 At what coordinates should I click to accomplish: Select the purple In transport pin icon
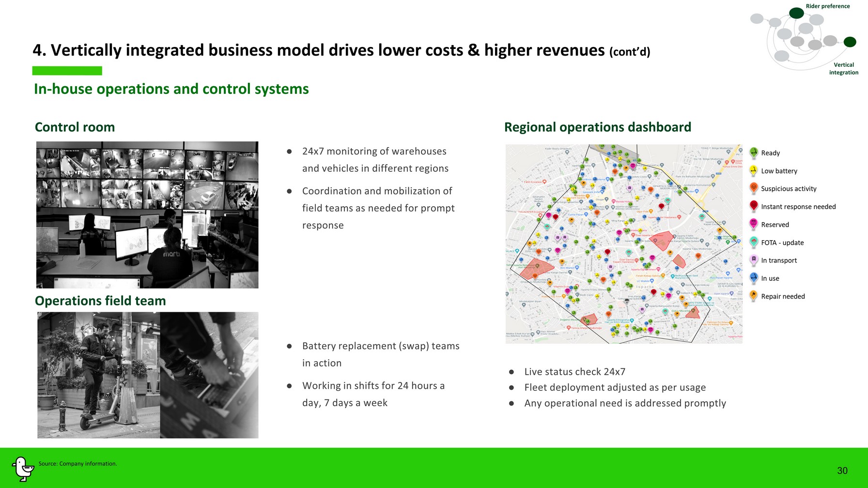(754, 260)
